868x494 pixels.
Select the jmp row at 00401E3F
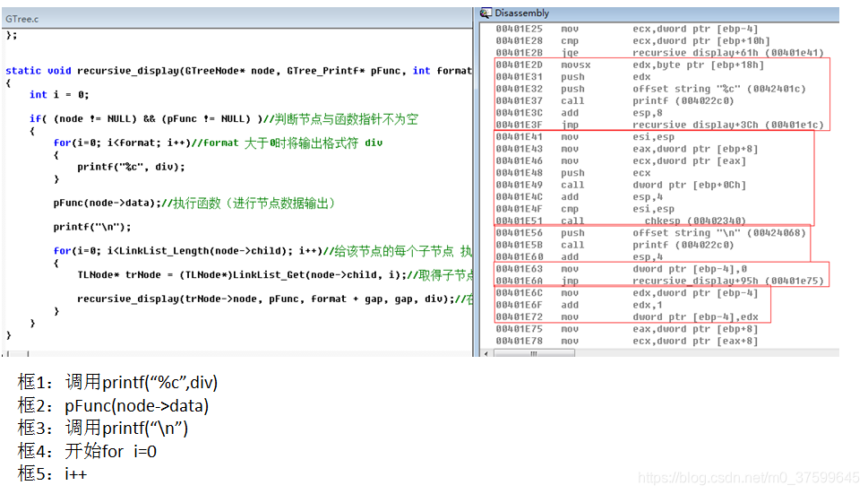coord(660,125)
